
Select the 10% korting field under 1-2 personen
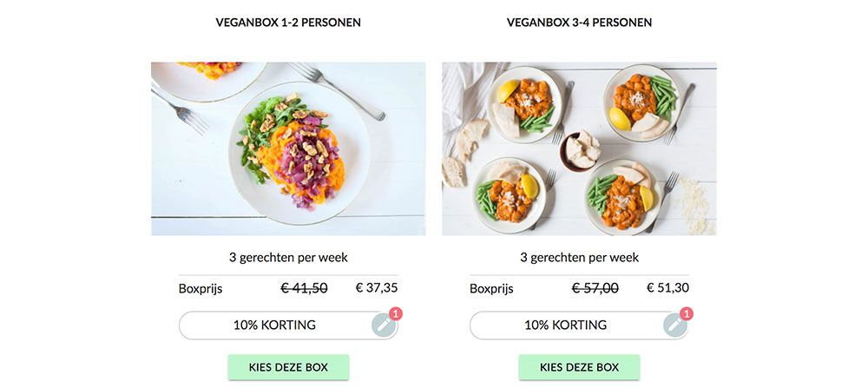(x=274, y=326)
